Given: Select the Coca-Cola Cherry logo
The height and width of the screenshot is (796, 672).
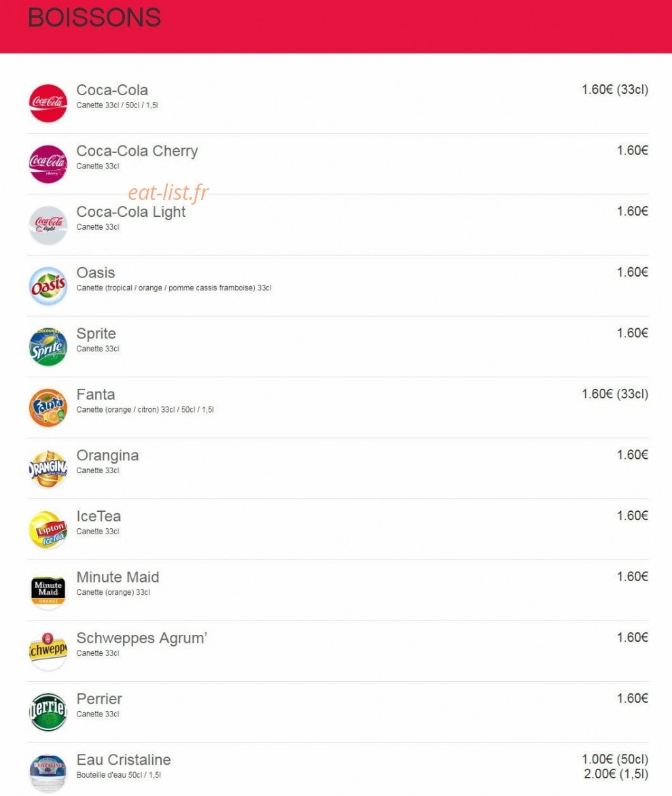Looking at the screenshot, I should click(x=48, y=165).
